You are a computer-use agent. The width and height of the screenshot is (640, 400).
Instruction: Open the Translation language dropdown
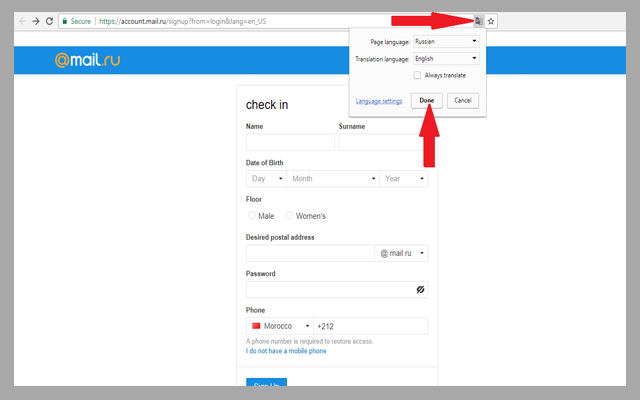coord(446,59)
